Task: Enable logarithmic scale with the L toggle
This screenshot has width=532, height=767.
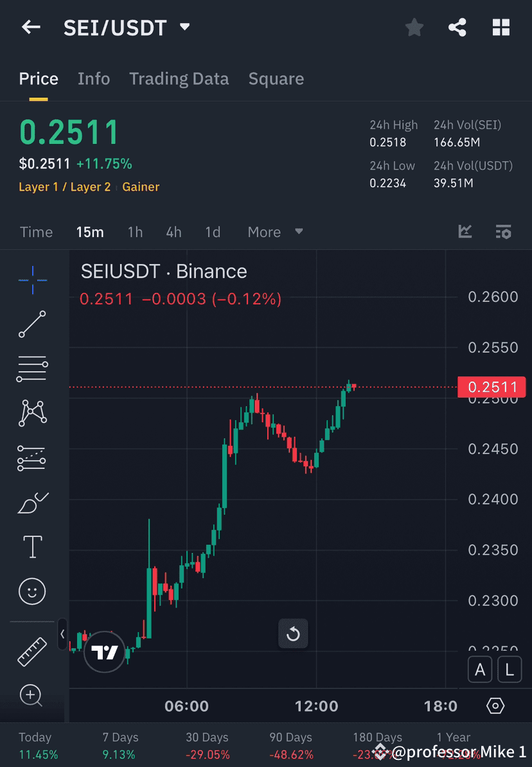Action: 510,669
